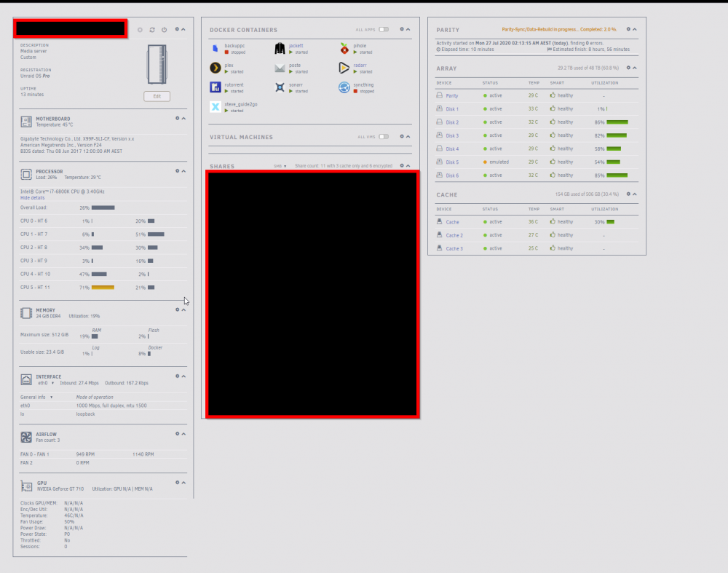Viewport: 728px width, 573px height.
Task: Collapse the Interface section
Action: pyautogui.click(x=184, y=376)
